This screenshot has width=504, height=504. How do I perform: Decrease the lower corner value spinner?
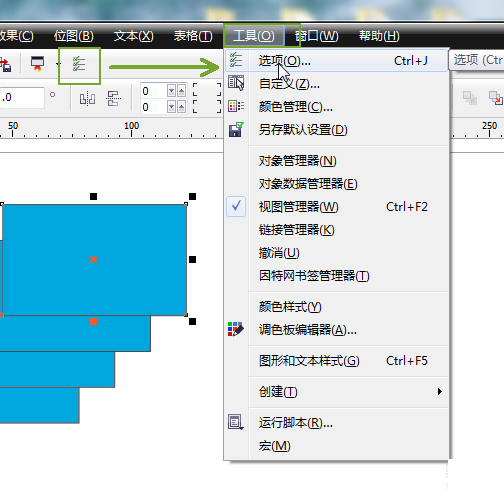tap(171, 107)
